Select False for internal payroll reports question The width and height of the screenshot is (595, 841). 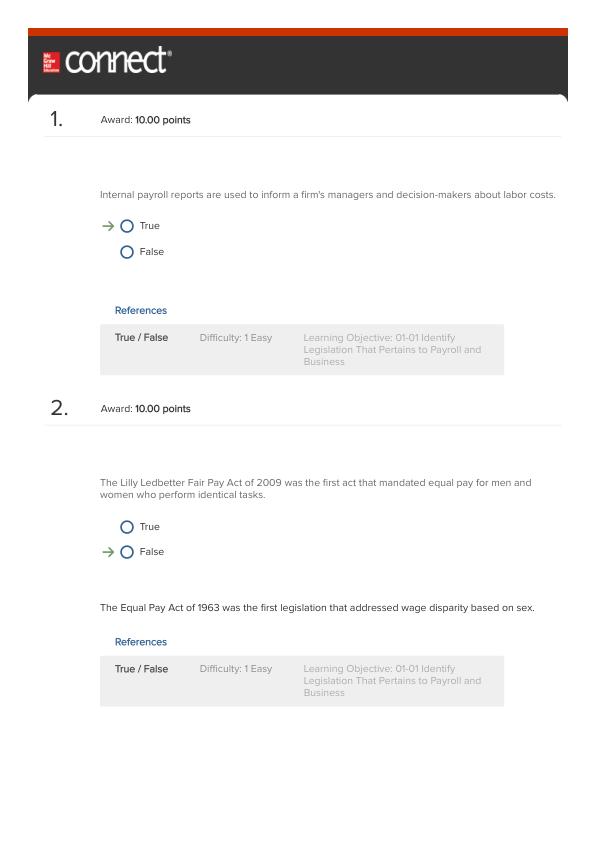click(x=127, y=252)
